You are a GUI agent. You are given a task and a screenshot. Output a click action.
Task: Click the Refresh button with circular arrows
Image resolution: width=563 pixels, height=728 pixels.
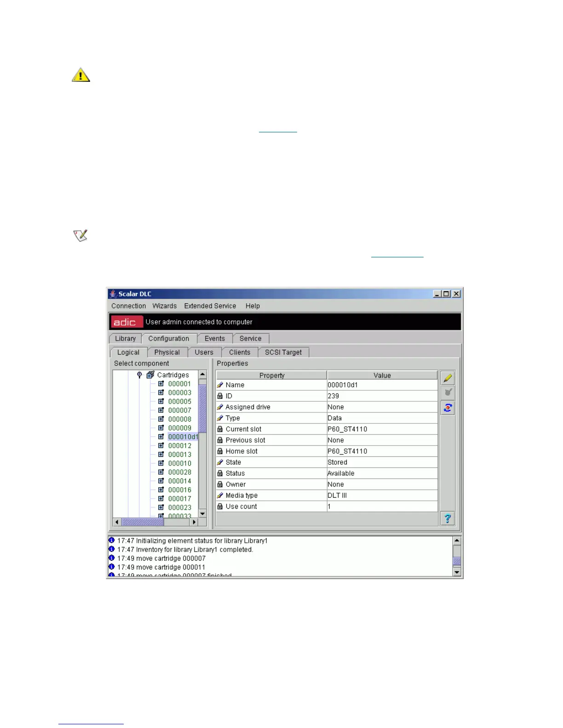coord(448,408)
